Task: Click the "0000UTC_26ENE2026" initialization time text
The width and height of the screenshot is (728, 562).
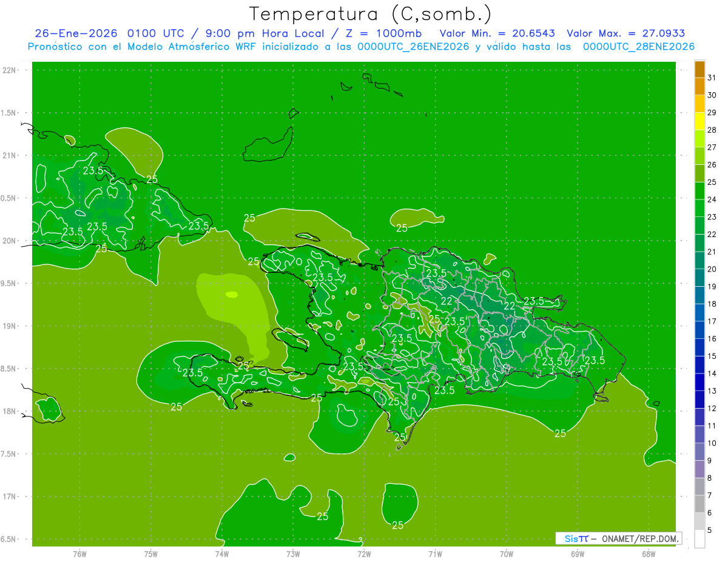Action: 414,47
